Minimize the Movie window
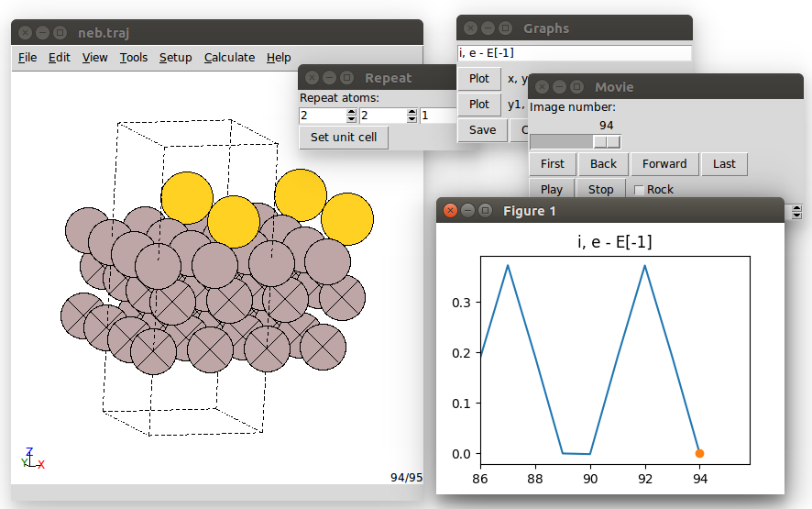Viewport: 812px width, 509px height. click(x=559, y=87)
